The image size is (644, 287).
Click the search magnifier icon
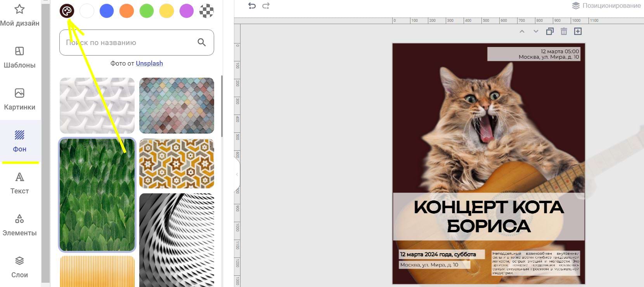[x=201, y=42]
